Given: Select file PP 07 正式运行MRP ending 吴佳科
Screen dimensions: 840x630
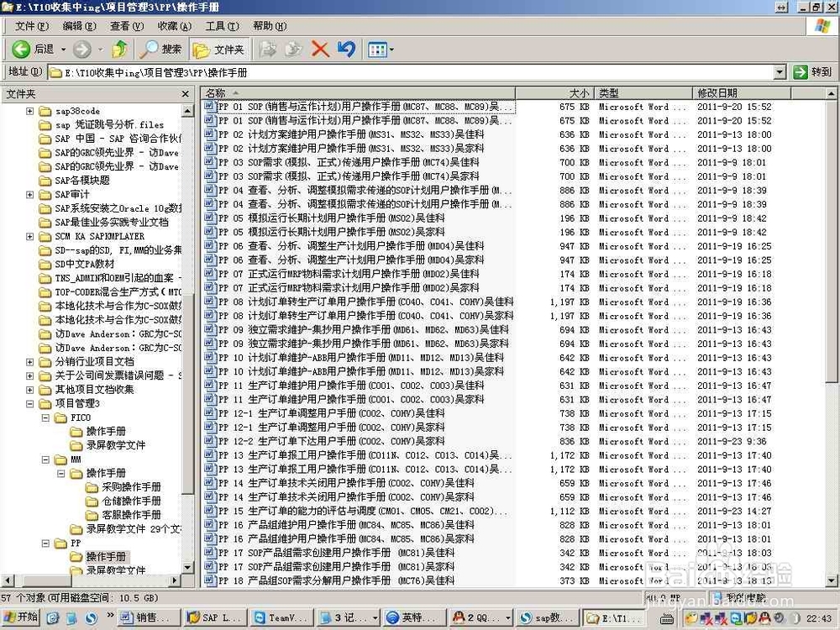Looking at the screenshot, I should [349, 274].
